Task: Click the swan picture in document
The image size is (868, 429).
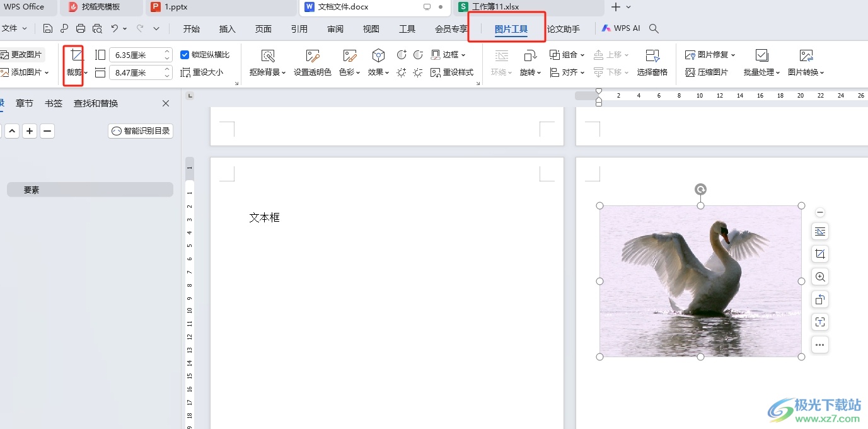Action: tap(700, 281)
